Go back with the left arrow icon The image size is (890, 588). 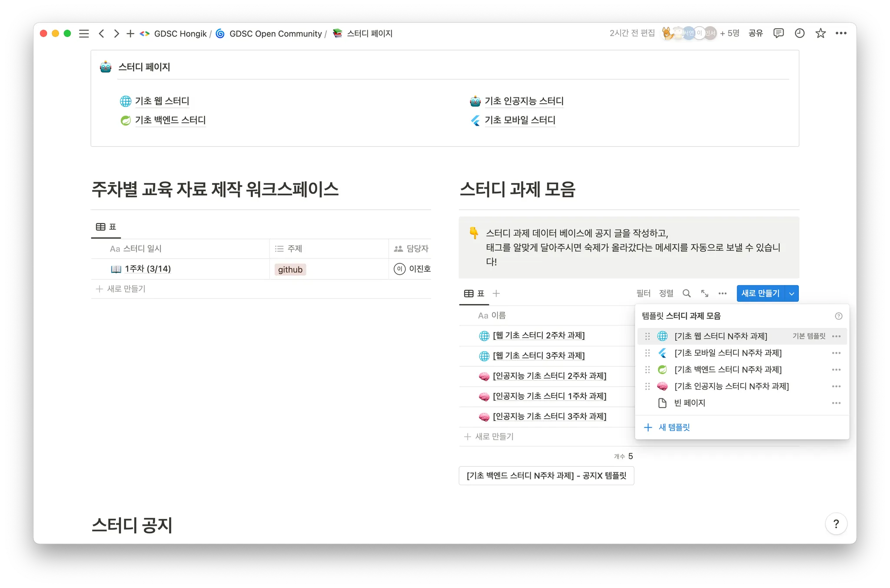[101, 33]
